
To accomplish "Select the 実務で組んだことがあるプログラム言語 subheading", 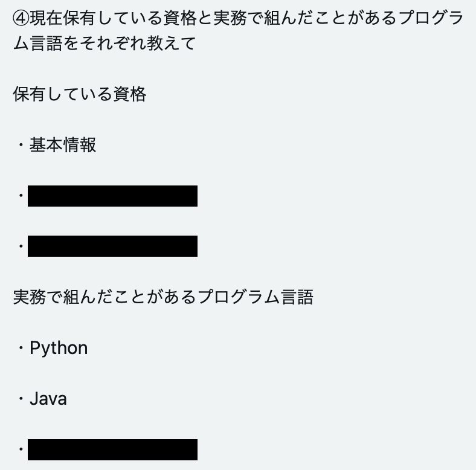I will (163, 297).
